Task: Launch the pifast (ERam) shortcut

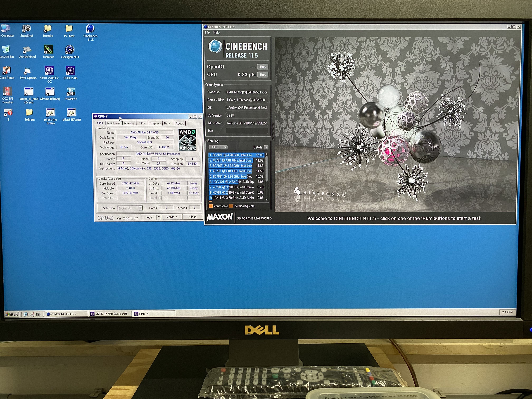Action: pos(71,115)
